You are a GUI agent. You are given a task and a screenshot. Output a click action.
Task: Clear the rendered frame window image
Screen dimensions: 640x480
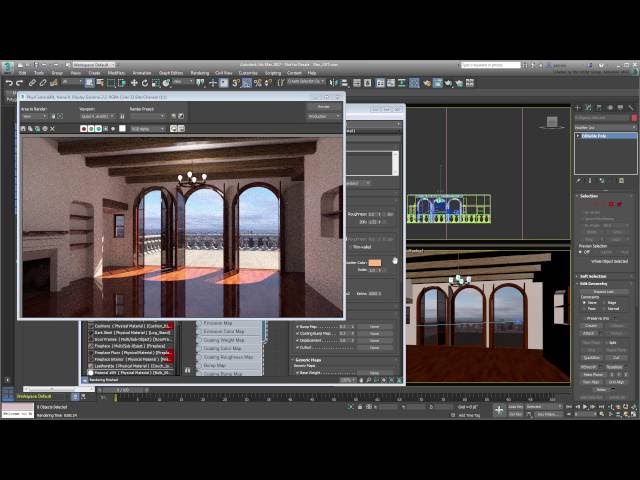(x=52, y=129)
